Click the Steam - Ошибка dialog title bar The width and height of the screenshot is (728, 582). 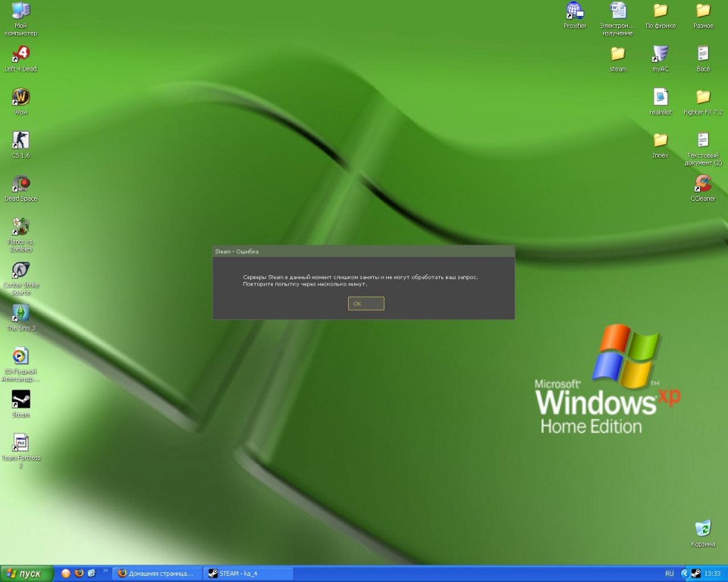tap(363, 251)
